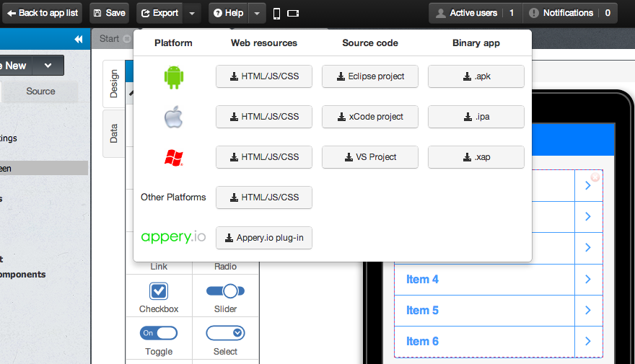The image size is (635, 364).
Task: Save the current app
Action: [109, 13]
